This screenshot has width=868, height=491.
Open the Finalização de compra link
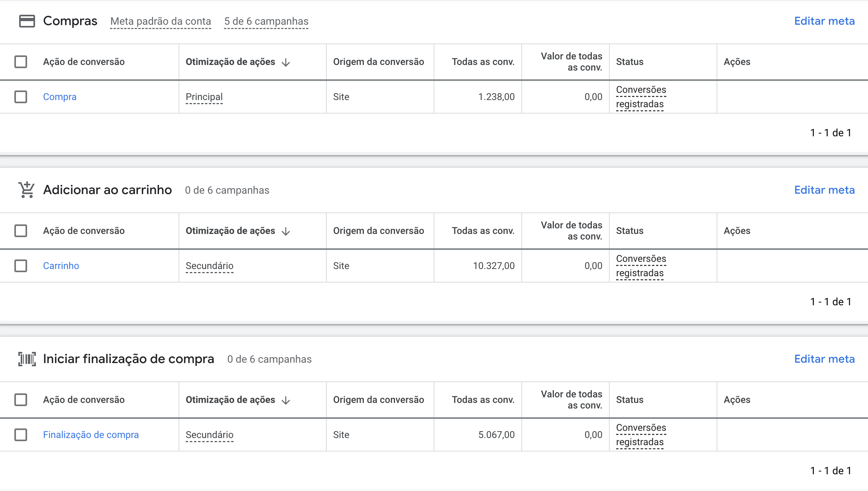click(x=91, y=435)
